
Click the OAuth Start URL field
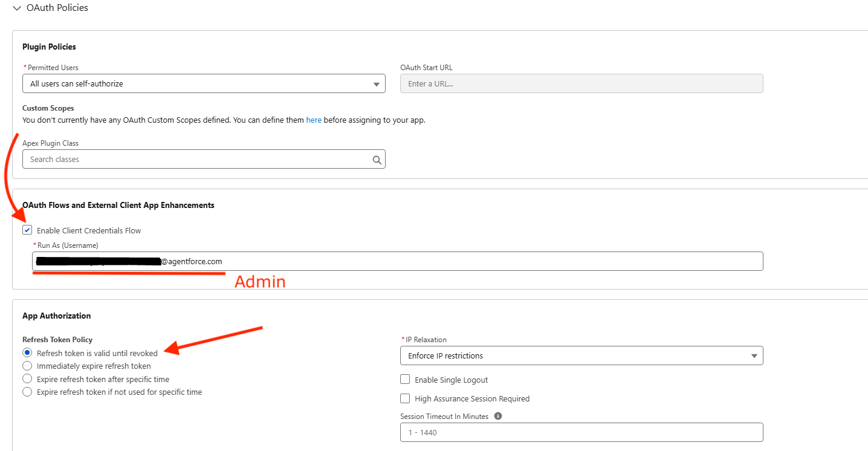(581, 83)
